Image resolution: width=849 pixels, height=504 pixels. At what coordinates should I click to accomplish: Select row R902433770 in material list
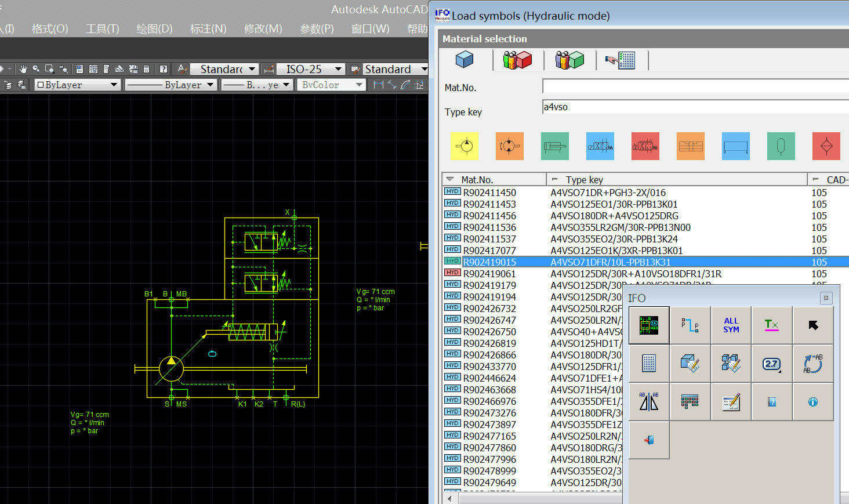point(532,367)
